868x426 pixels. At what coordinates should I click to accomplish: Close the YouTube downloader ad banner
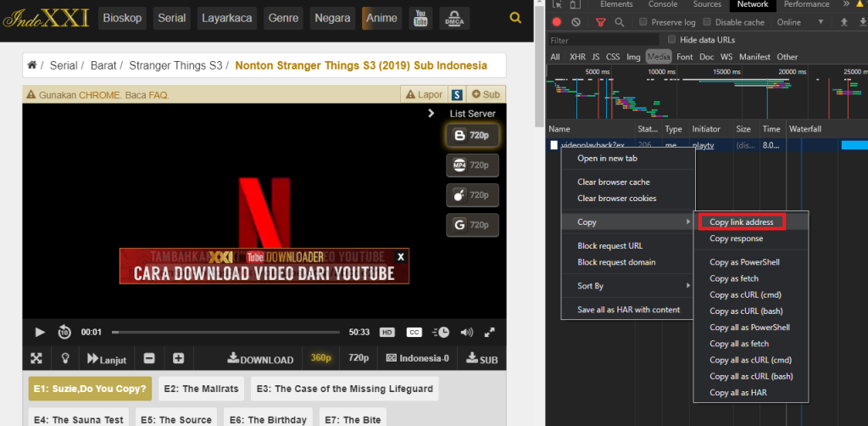pyautogui.click(x=401, y=256)
